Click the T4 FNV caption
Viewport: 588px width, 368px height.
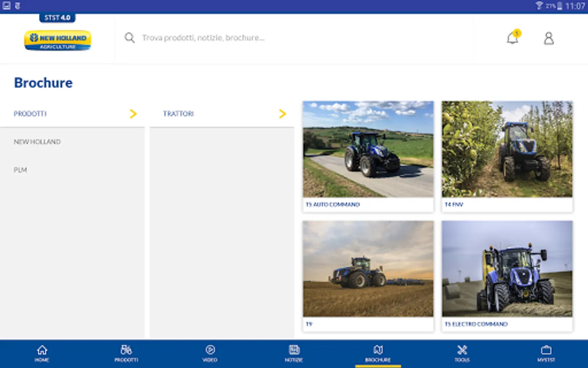(454, 204)
